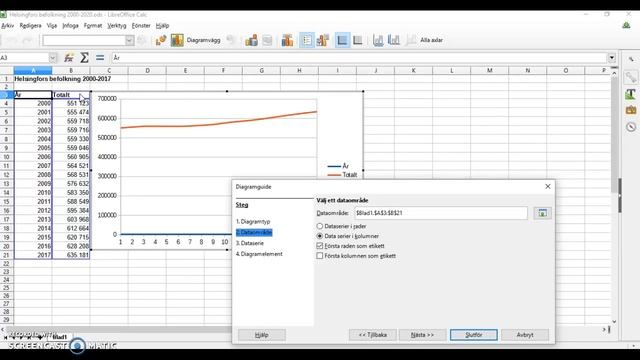Select column D header
640x360 pixels.
[147, 71]
